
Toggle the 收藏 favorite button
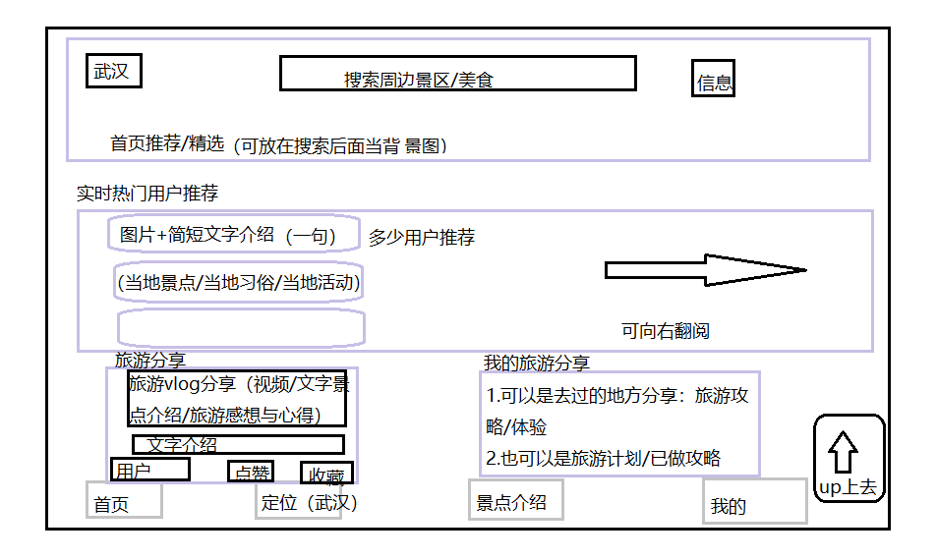pos(326,474)
